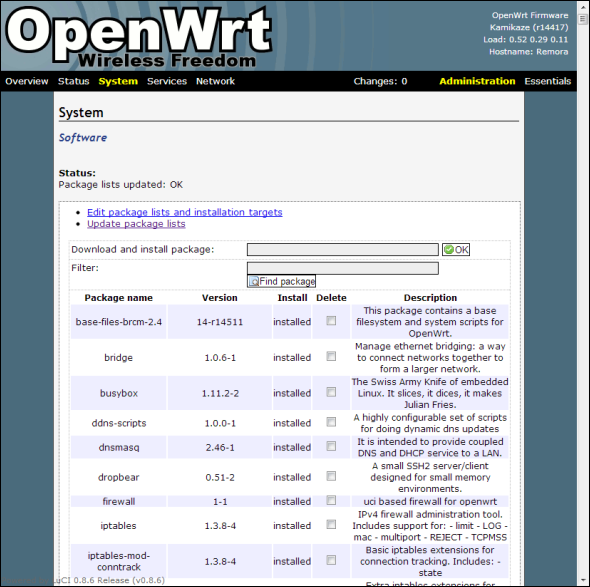Open the Status menu
This screenshot has width=590, height=587.
point(73,81)
